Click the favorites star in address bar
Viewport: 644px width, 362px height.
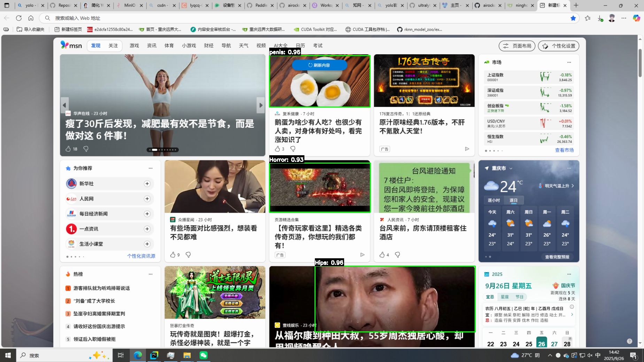tap(573, 18)
